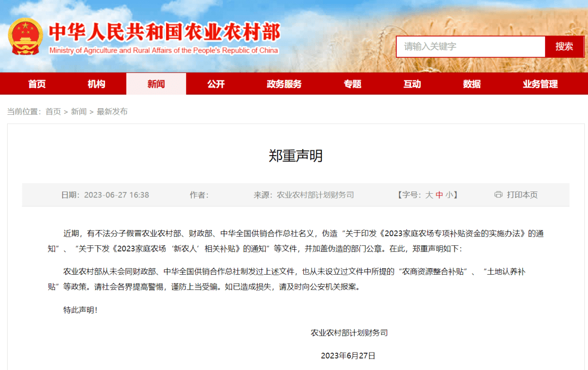Viewport: 588px width, 370px height.
Task: Open the 业务管理 navigation item
Action: pos(540,84)
